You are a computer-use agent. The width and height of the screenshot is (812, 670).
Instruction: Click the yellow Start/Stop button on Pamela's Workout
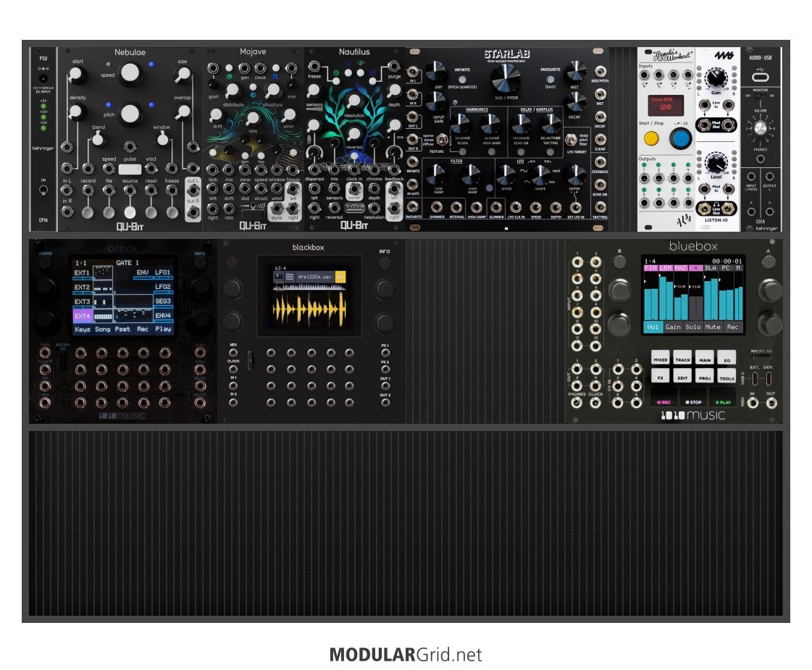[651, 138]
